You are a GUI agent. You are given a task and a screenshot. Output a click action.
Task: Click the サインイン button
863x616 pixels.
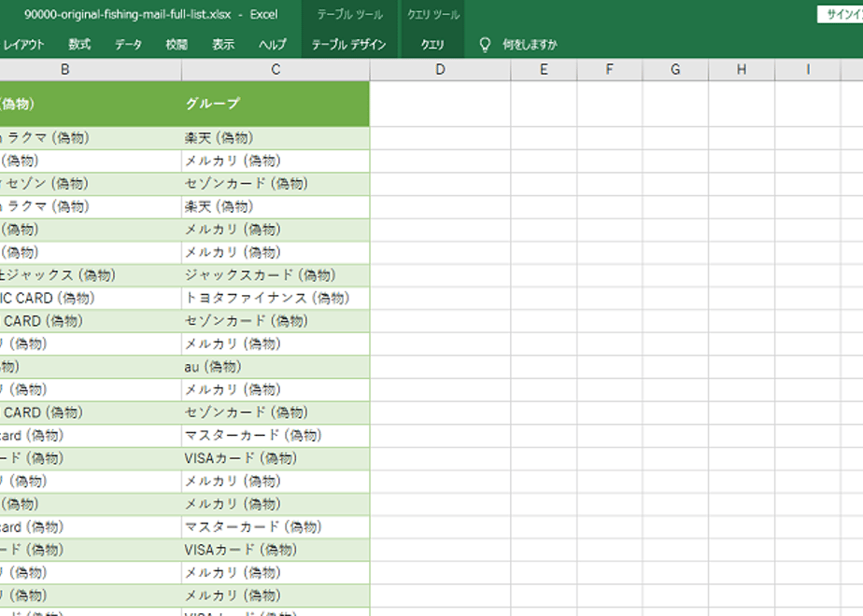pos(841,15)
